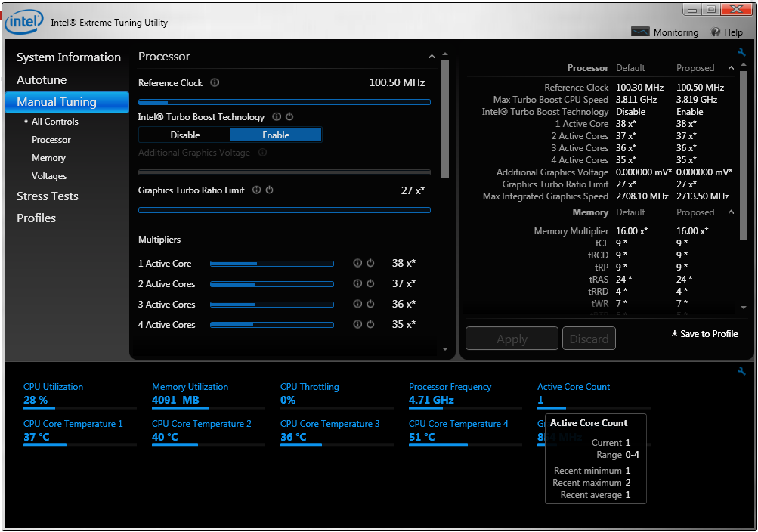This screenshot has width=758, height=532.
Task: Click the Help question mark icon
Action: click(716, 32)
